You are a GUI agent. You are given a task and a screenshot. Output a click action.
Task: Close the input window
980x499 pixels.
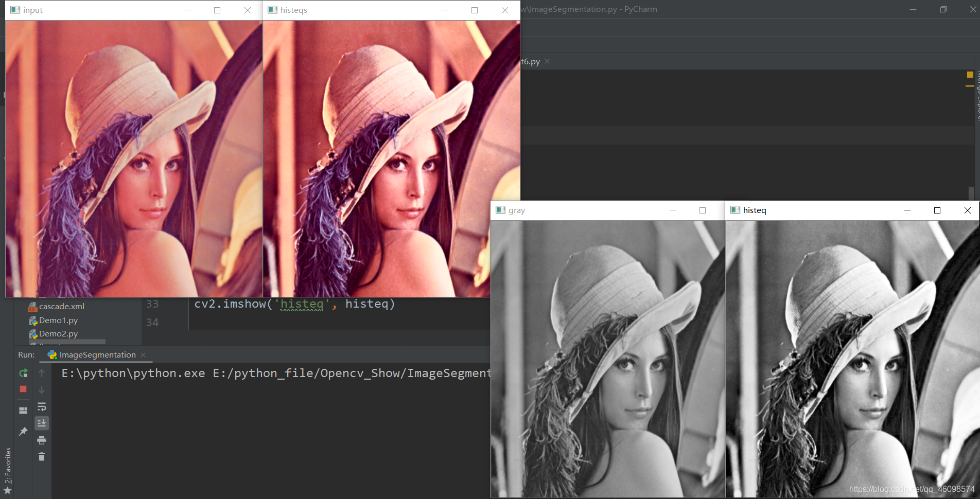click(x=248, y=10)
